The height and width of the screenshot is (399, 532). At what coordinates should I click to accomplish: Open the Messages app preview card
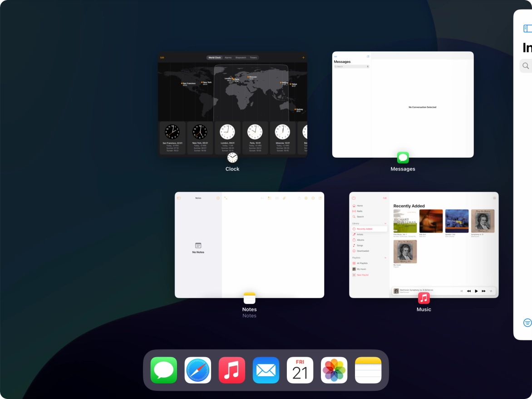[403, 105]
